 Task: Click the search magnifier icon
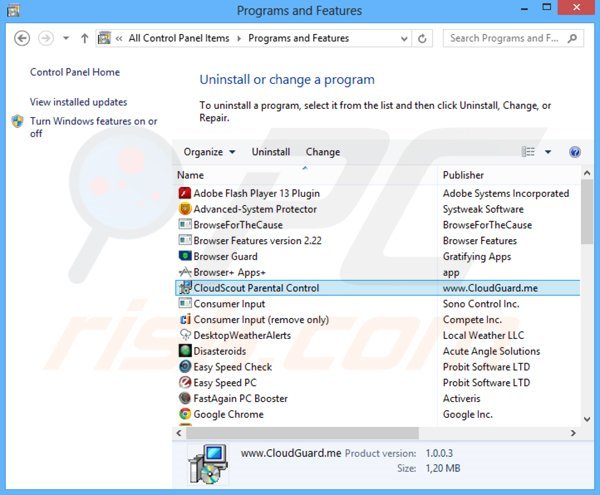tap(572, 38)
